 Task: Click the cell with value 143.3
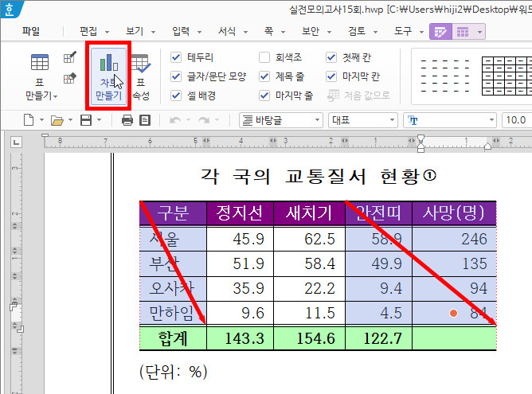[x=240, y=338]
